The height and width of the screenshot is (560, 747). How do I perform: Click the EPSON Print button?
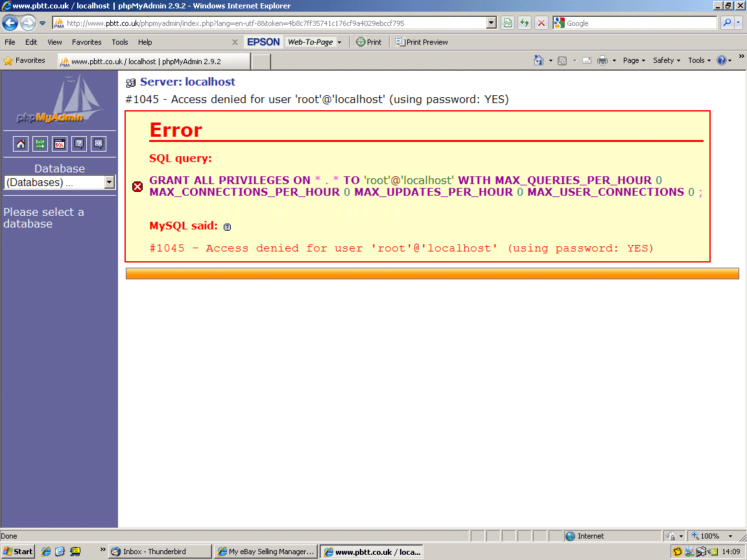point(369,42)
